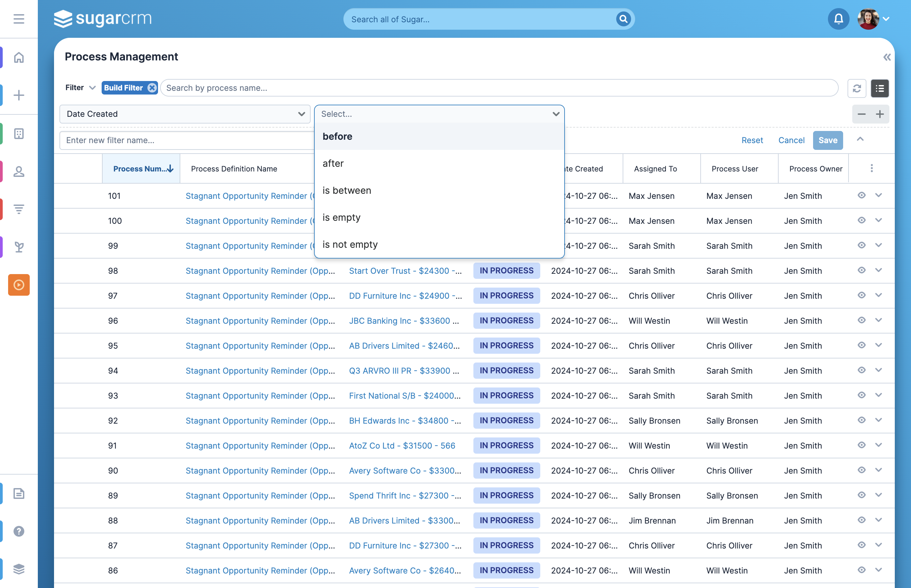Preview process 86 with the eye icon
This screenshot has height=588, width=911.
861,570
